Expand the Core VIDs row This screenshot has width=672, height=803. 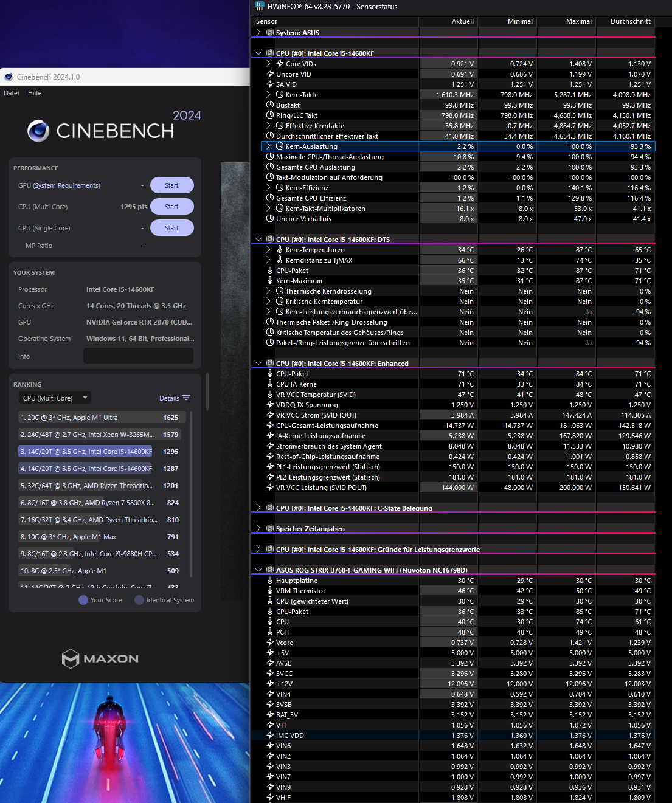[x=268, y=63]
